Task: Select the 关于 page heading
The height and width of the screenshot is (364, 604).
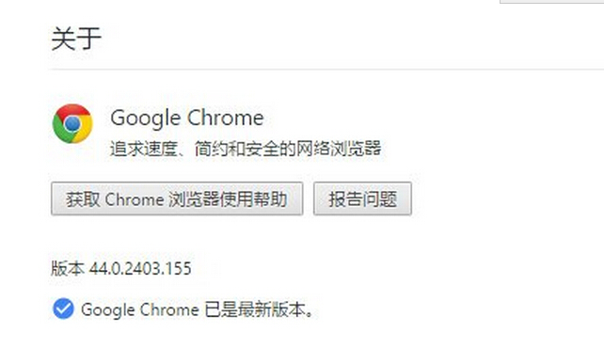Action: (76, 39)
